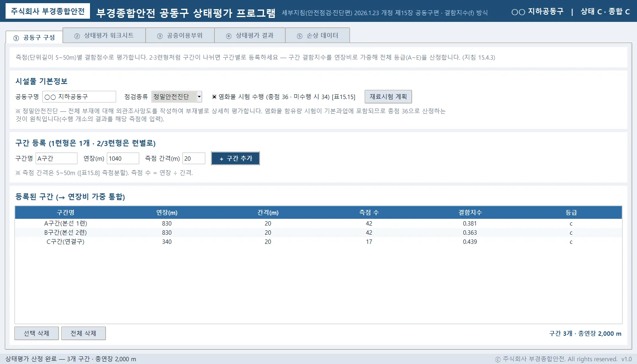This screenshot has height=364, width=637.
Task: Click the 선택 삭제 button
Action: tap(37, 333)
